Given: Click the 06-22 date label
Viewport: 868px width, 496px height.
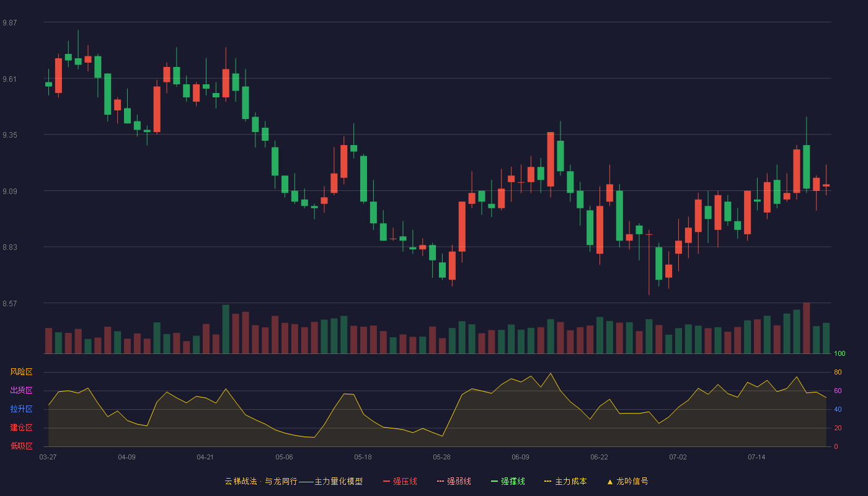Looking at the screenshot, I should (x=599, y=457).
